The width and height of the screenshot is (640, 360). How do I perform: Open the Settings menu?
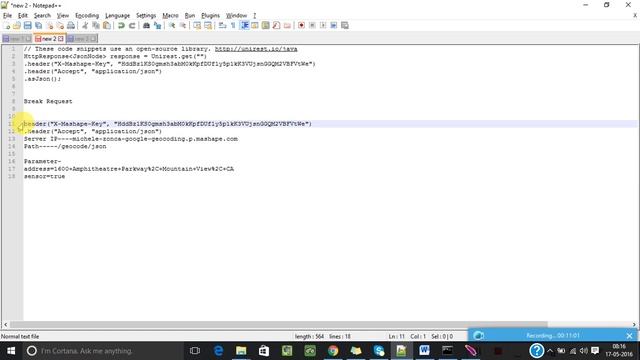pyautogui.click(x=146, y=16)
